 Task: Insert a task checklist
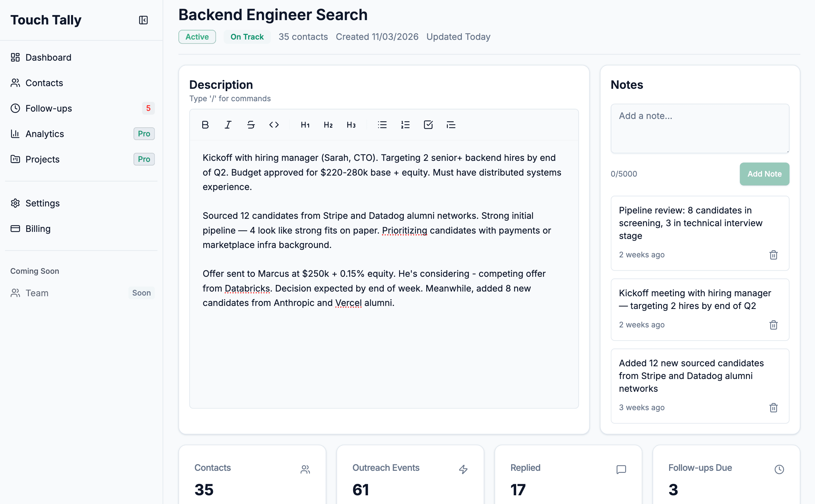428,125
